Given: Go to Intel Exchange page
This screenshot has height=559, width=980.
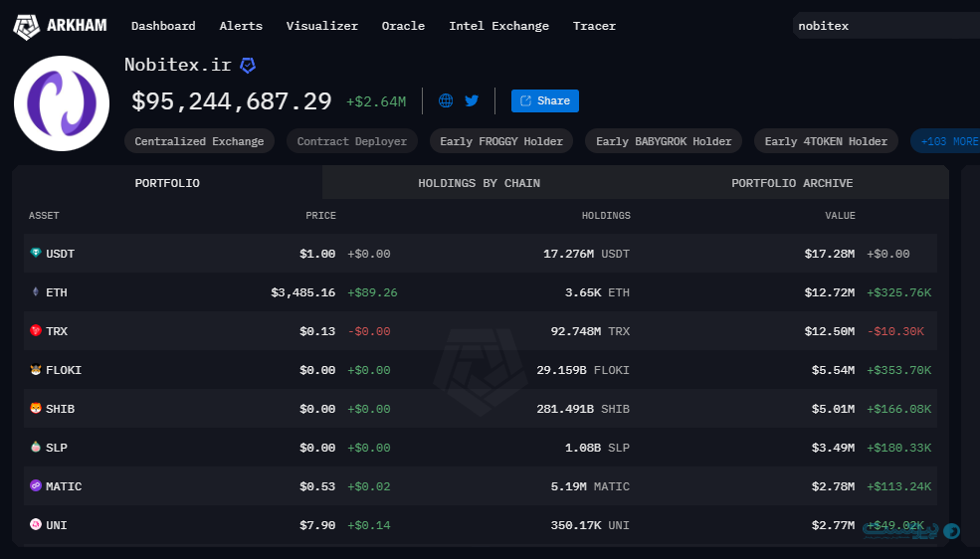Looking at the screenshot, I should click(498, 26).
